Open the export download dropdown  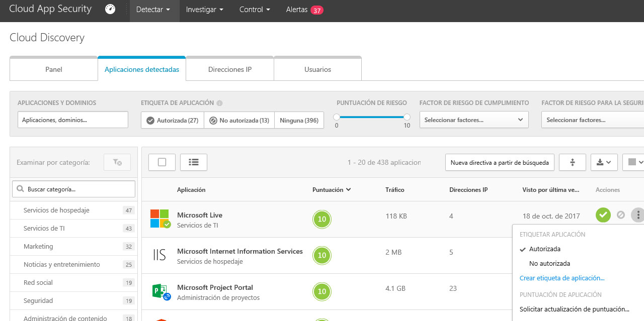604,162
